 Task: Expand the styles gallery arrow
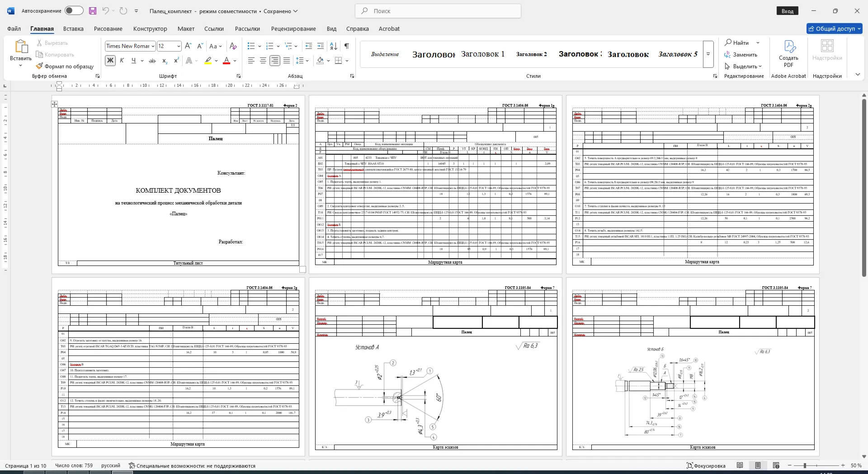708,54
